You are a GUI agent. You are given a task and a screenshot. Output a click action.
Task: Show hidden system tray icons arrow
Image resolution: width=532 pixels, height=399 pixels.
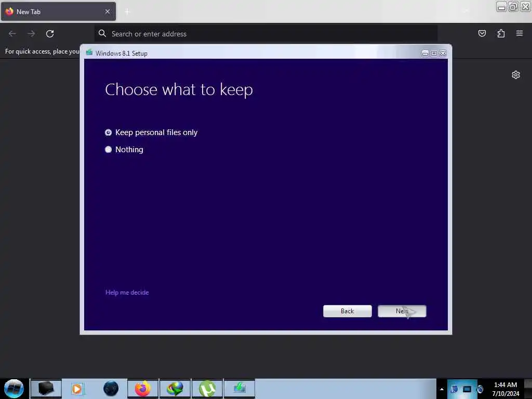442,389
